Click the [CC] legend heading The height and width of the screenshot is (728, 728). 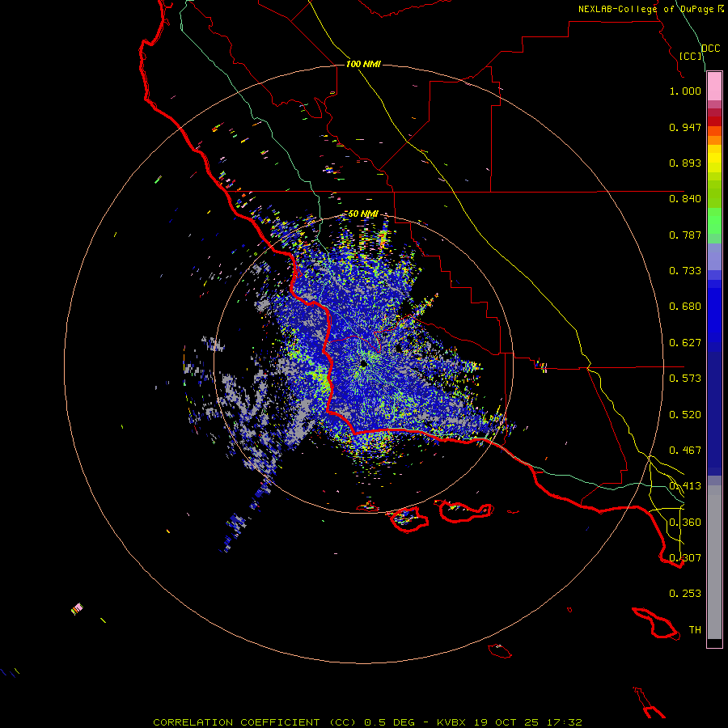tap(691, 56)
